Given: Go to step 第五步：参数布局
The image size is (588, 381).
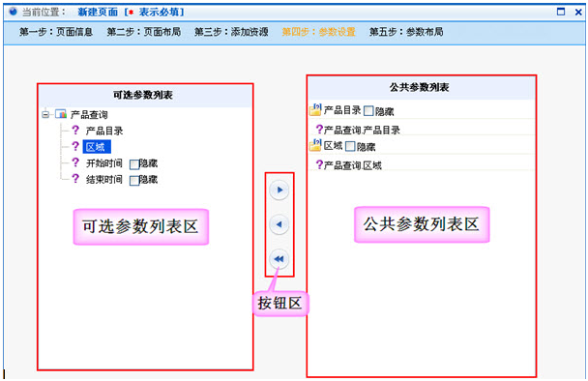Looking at the screenshot, I should pos(406,32).
